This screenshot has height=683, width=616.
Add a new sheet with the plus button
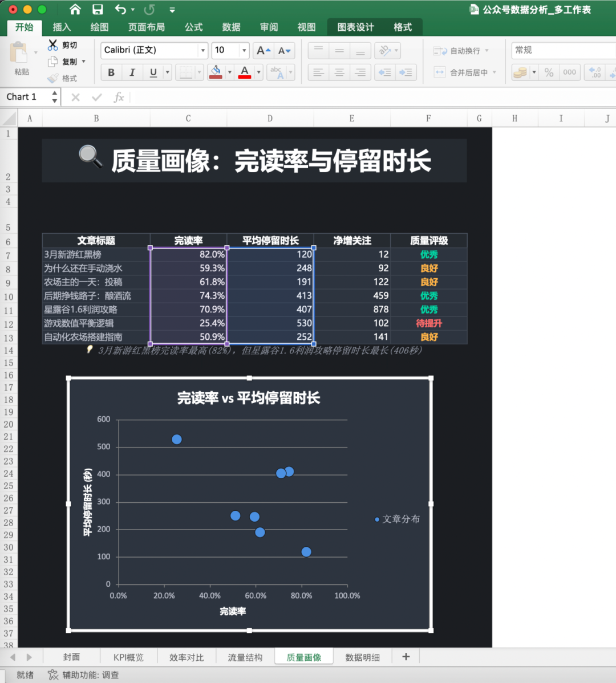[406, 657]
